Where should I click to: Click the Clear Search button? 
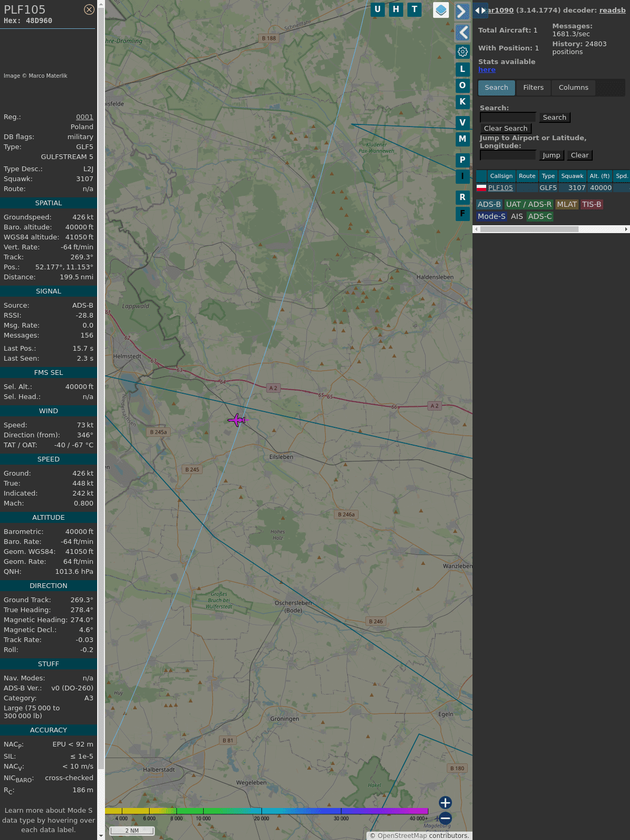point(506,129)
